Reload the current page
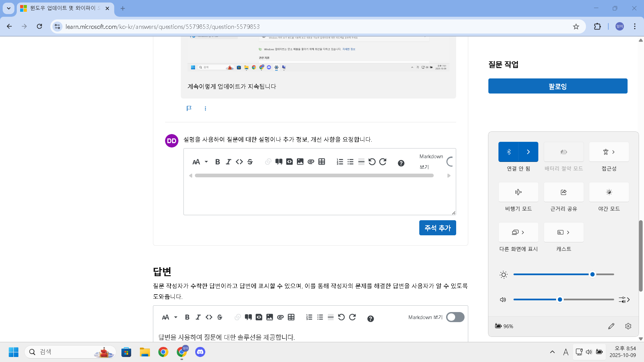This screenshot has width=644, height=362. coord(39,26)
